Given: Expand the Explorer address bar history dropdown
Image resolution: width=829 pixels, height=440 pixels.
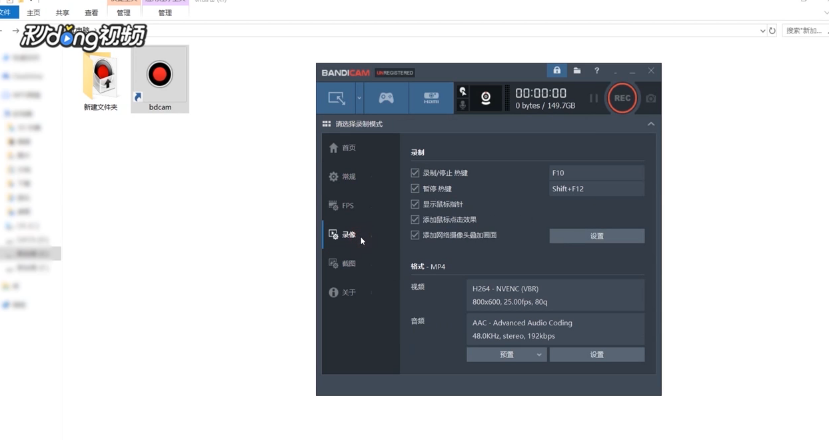Looking at the screenshot, I should tap(762, 31).
